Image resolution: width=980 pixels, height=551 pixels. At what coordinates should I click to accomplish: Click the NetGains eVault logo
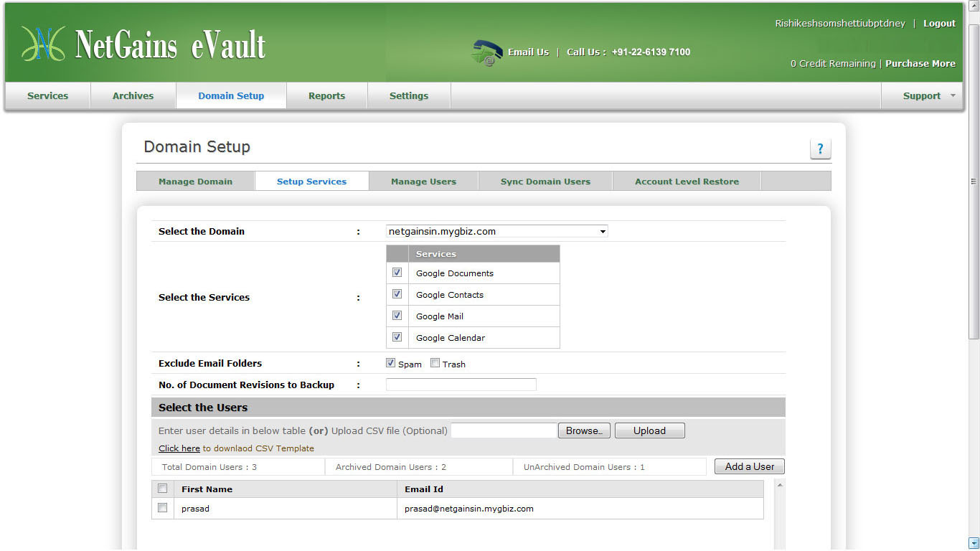143,44
